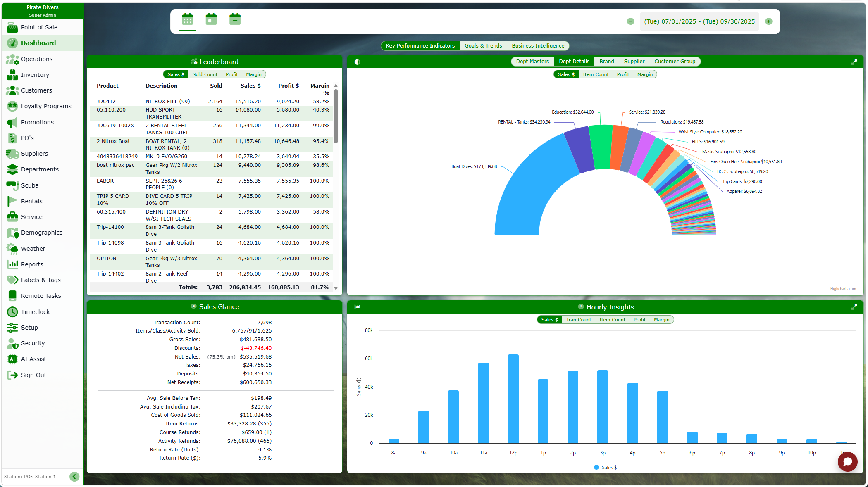868x487 pixels.
Task: Open the AI Assist chip icon
Action: pyautogui.click(x=12, y=359)
